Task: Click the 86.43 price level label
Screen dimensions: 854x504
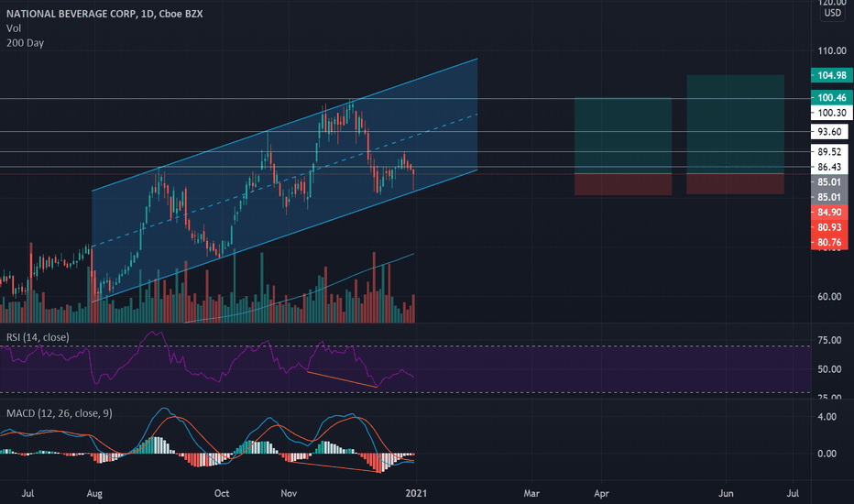Action: 829,167
